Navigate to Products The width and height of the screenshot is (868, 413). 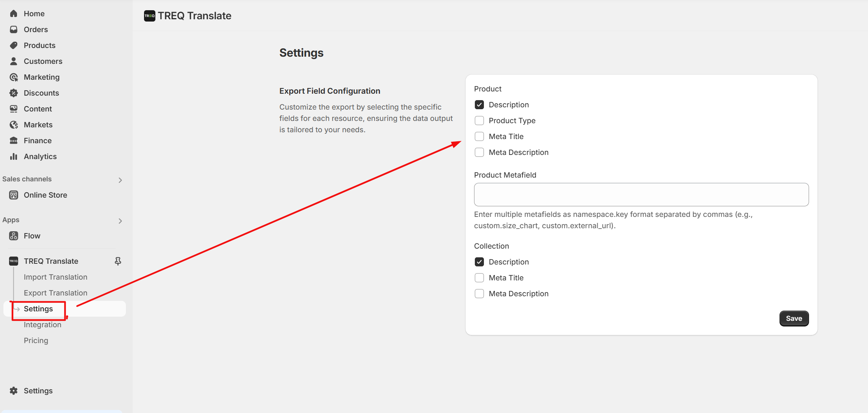pyautogui.click(x=40, y=45)
